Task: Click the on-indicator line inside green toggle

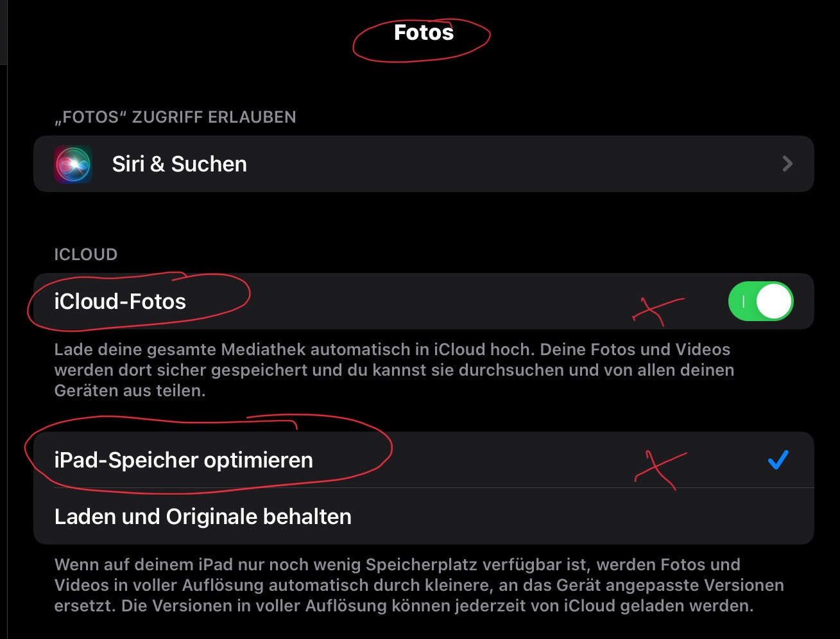Action: tap(743, 301)
